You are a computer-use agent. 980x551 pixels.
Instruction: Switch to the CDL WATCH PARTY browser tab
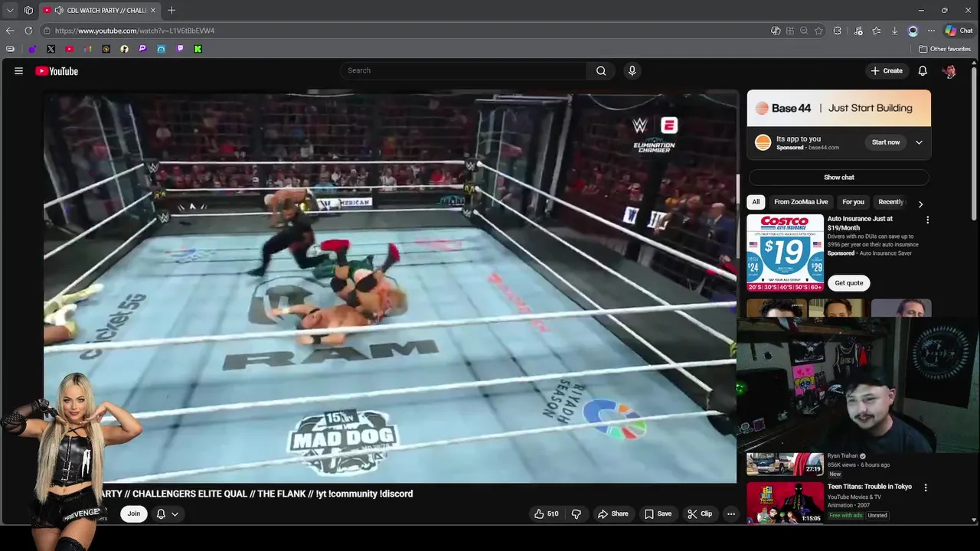(x=100, y=10)
